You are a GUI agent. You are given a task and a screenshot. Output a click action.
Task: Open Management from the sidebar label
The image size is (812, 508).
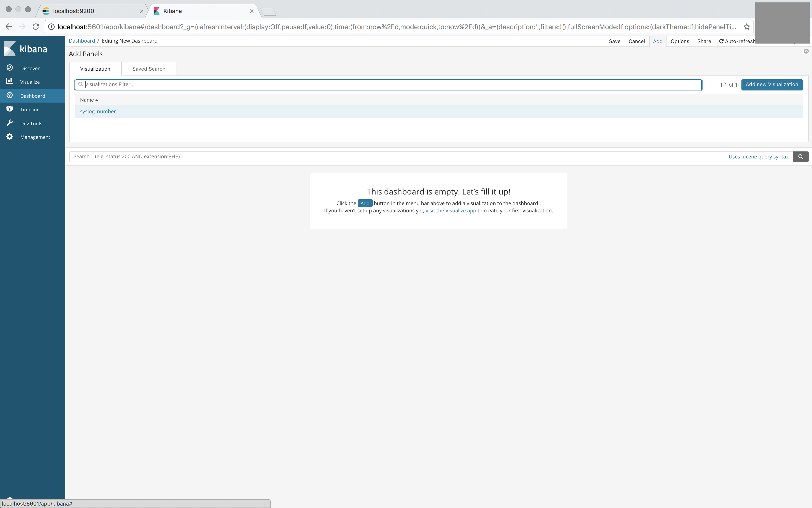pos(35,137)
